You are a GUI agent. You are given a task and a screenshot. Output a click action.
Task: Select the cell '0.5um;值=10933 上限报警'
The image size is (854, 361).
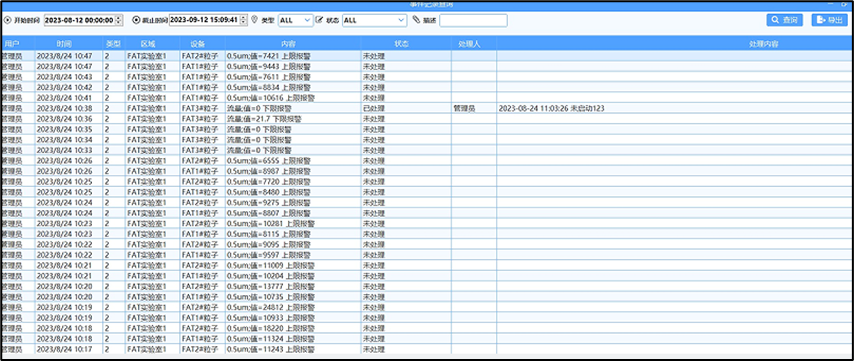point(293,318)
